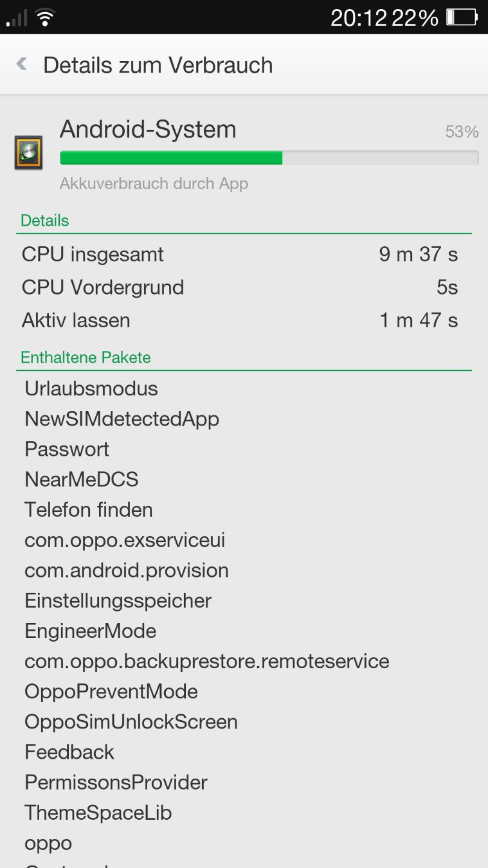Tap the battery icon in status bar
This screenshot has width=488, height=868.
[462, 17]
